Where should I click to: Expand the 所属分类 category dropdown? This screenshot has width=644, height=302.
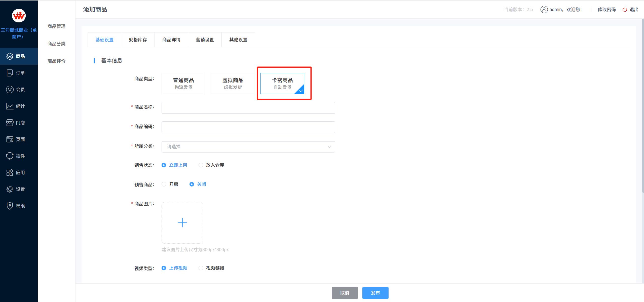click(x=248, y=147)
